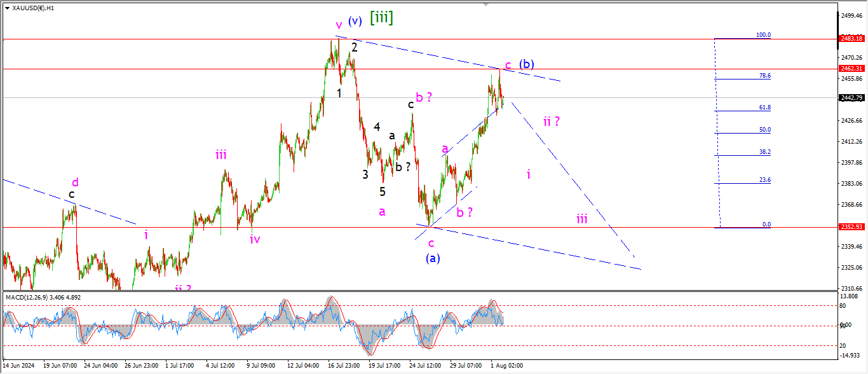Click the red 2483.18 price tag
The width and height of the screenshot is (868, 374).
[853, 39]
